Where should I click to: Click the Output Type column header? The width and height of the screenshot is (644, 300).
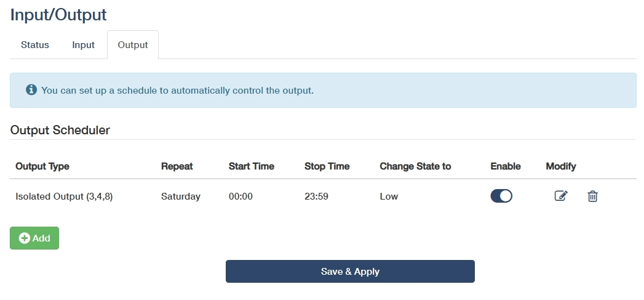pos(42,166)
